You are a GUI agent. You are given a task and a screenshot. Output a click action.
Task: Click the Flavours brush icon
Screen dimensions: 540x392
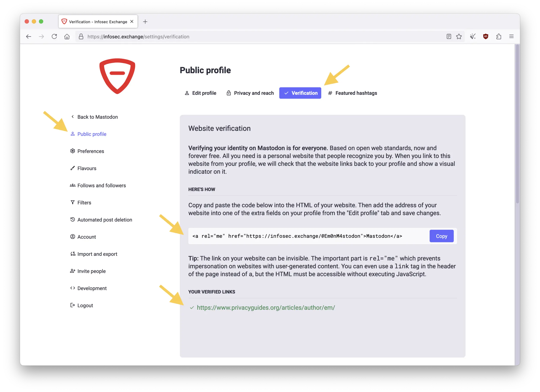click(x=73, y=168)
